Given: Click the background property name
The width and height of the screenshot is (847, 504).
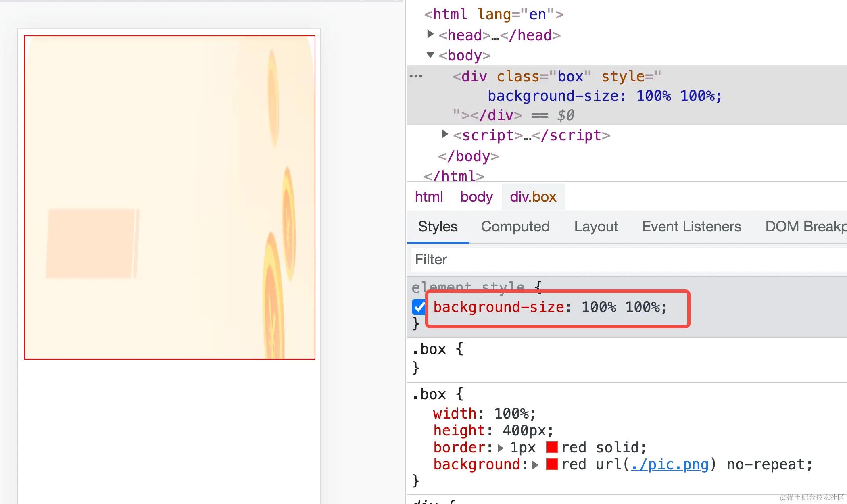Looking at the screenshot, I should pos(476,464).
